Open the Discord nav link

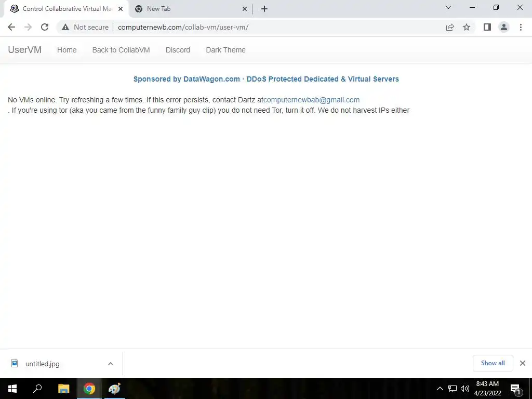[x=178, y=50]
